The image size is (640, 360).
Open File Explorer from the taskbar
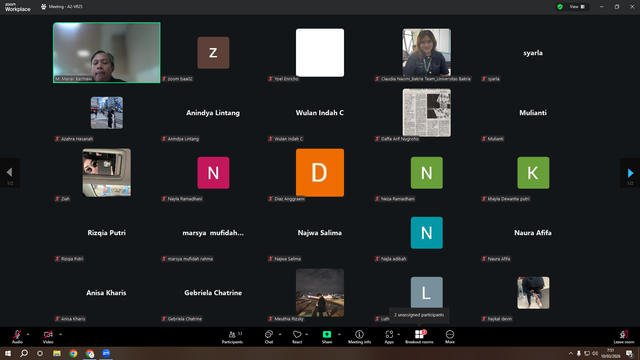[x=57, y=353]
